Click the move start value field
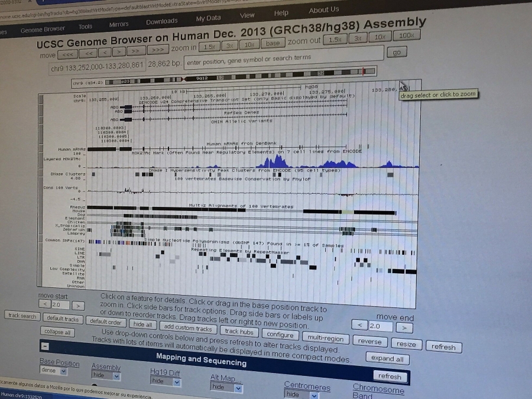This screenshot has width=532, height=399. 60,304
